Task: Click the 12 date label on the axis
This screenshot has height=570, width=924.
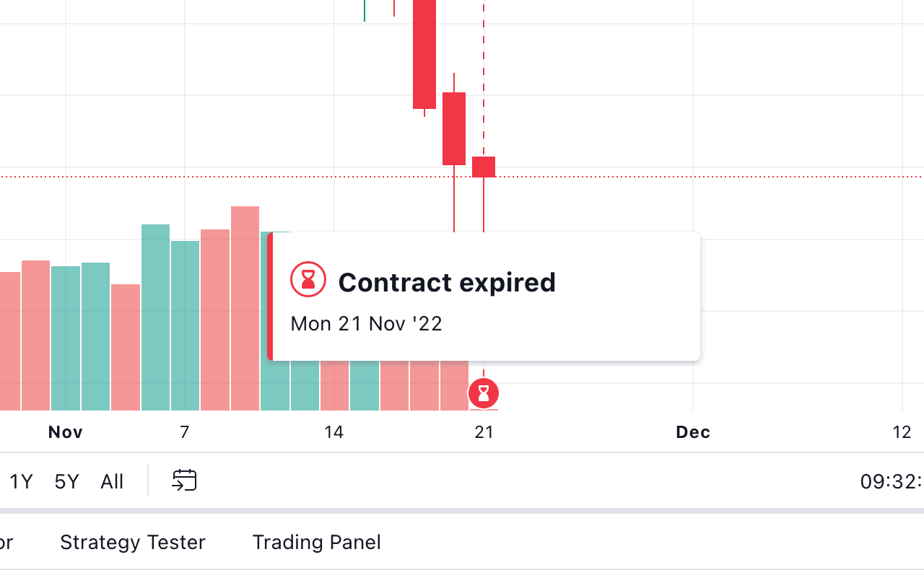Action: pyautogui.click(x=902, y=432)
